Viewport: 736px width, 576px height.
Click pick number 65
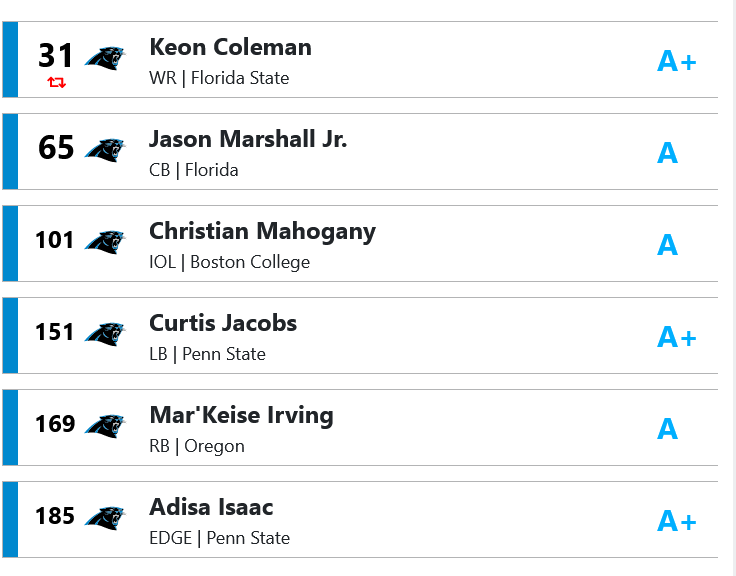56,148
